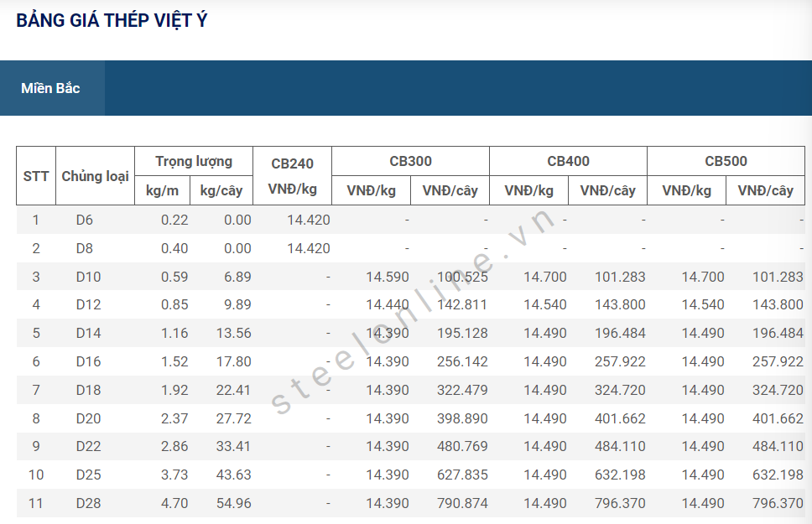
Task: Click VNĐ/cây subheader under CB500
Action: tap(765, 190)
